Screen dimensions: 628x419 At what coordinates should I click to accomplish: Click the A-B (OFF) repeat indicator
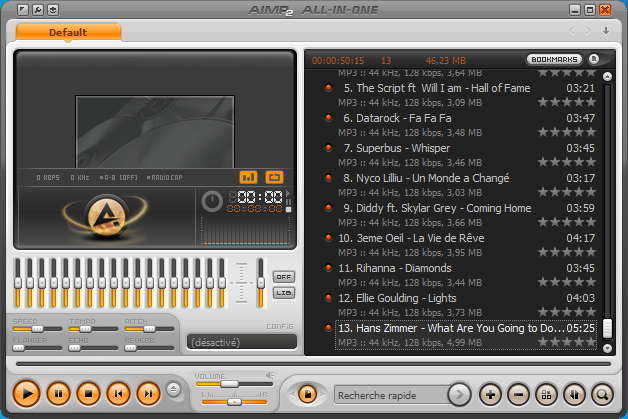pyautogui.click(x=119, y=177)
